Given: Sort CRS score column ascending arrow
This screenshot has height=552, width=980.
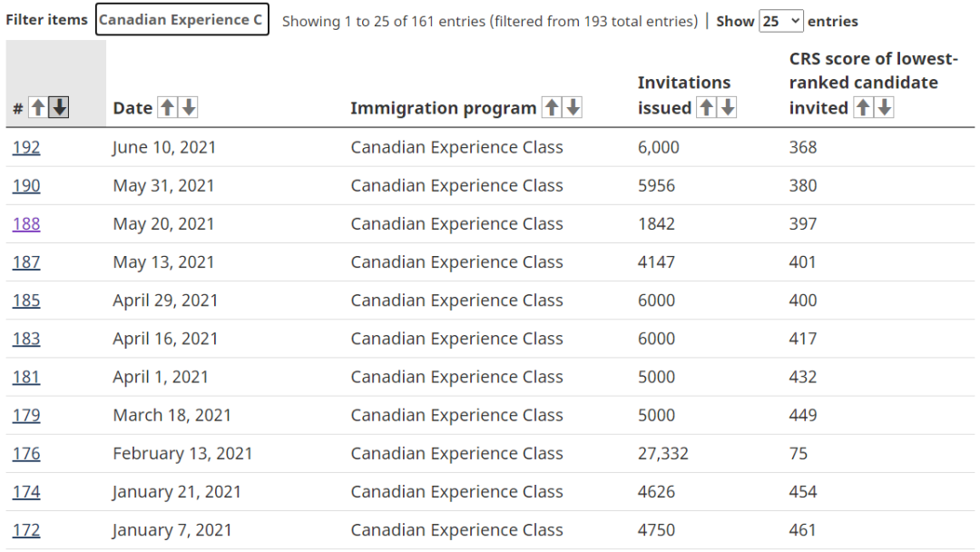Looking at the screenshot, I should click(x=863, y=107).
